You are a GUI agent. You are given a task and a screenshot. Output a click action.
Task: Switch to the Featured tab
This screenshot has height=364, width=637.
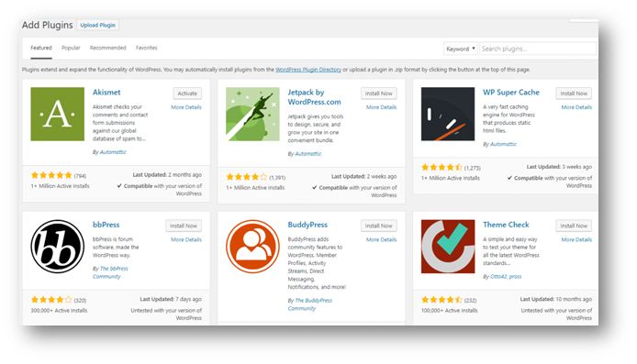pos(41,48)
